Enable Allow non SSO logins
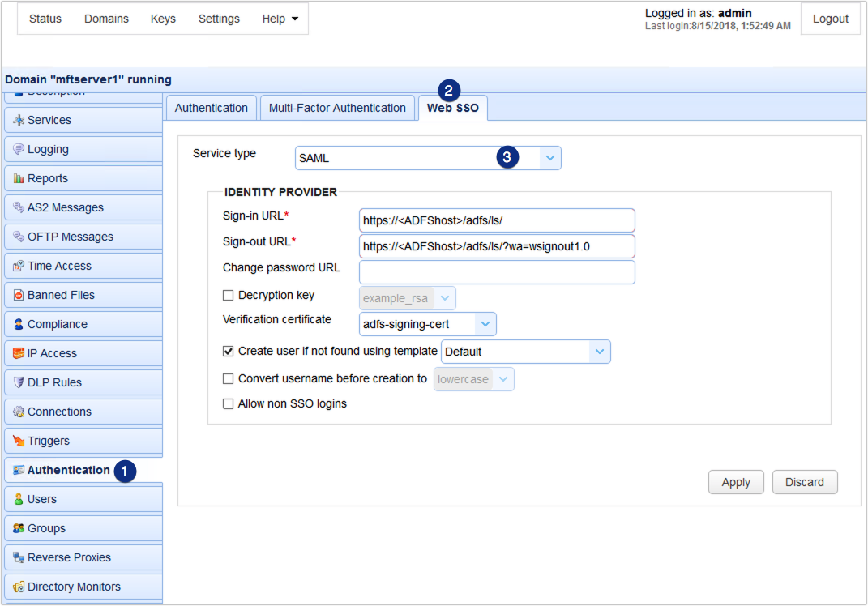868x606 pixels. 228,403
